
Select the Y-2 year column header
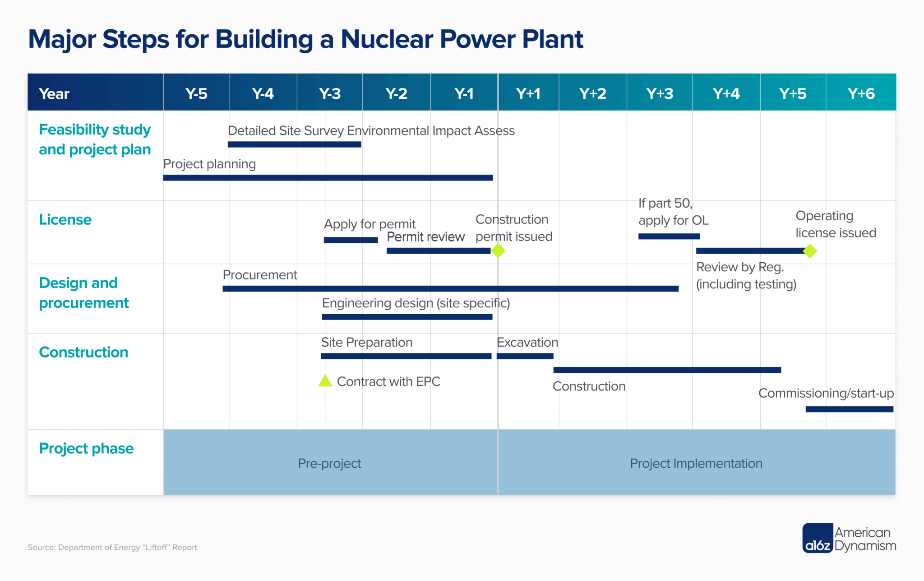click(397, 93)
